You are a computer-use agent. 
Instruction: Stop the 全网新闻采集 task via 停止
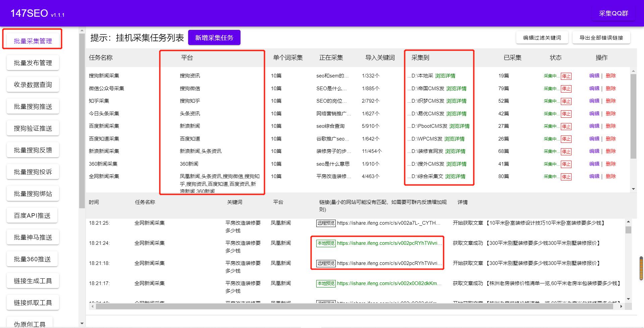click(x=566, y=177)
